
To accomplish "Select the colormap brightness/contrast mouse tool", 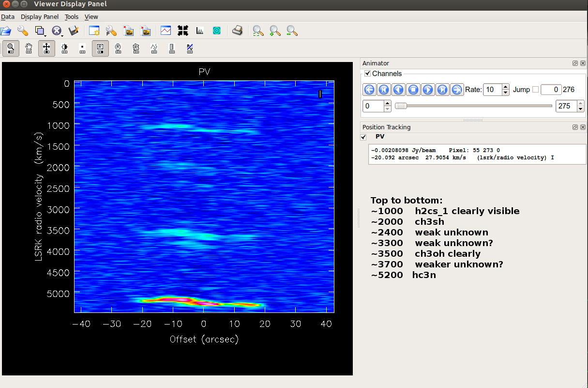I will (x=64, y=48).
